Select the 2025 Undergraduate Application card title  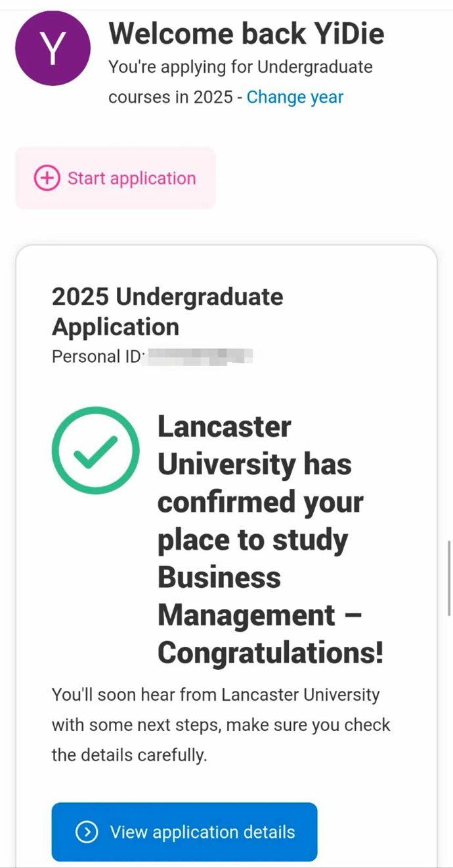coord(167,312)
